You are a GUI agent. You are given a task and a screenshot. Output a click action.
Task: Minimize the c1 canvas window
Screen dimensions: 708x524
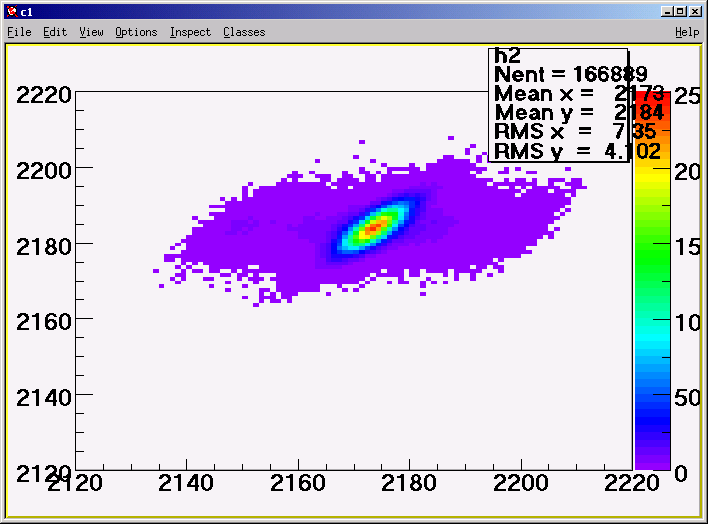(667, 12)
